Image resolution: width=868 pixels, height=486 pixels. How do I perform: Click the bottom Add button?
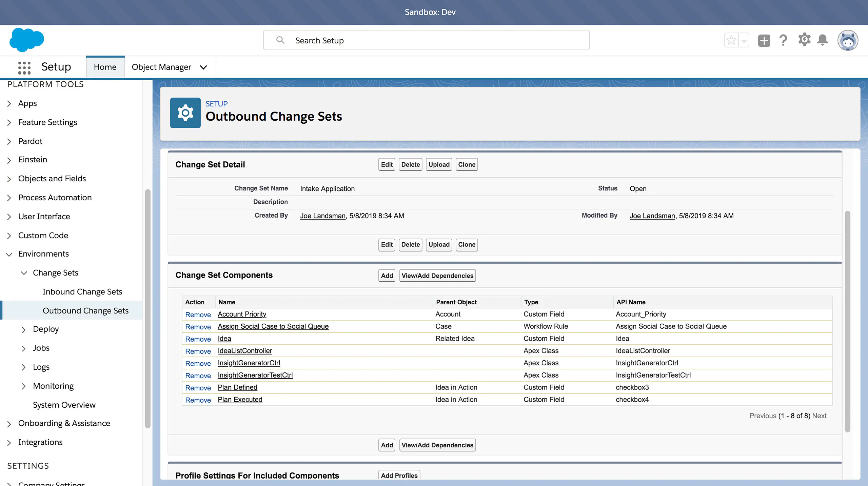[x=387, y=445]
